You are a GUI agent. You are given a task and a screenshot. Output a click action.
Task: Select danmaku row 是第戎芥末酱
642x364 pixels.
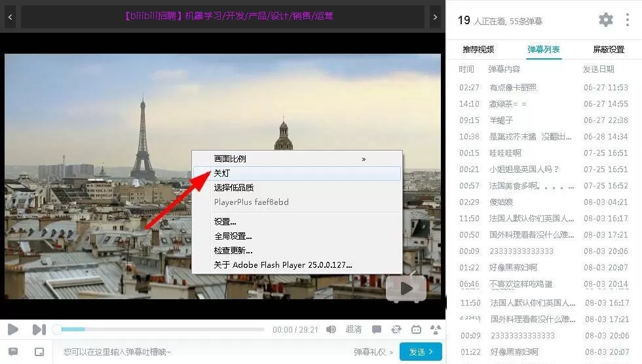tap(543, 137)
